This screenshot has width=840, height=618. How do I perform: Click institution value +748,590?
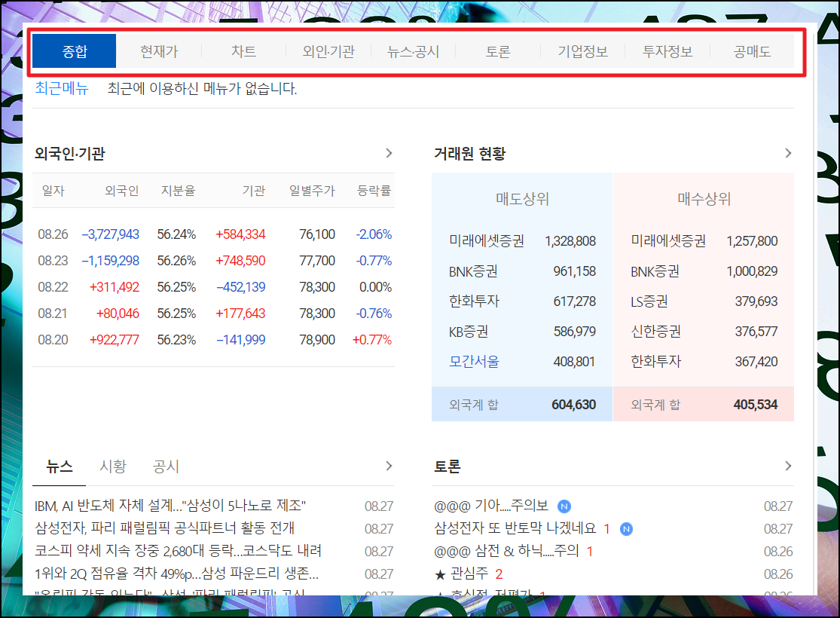[240, 261]
